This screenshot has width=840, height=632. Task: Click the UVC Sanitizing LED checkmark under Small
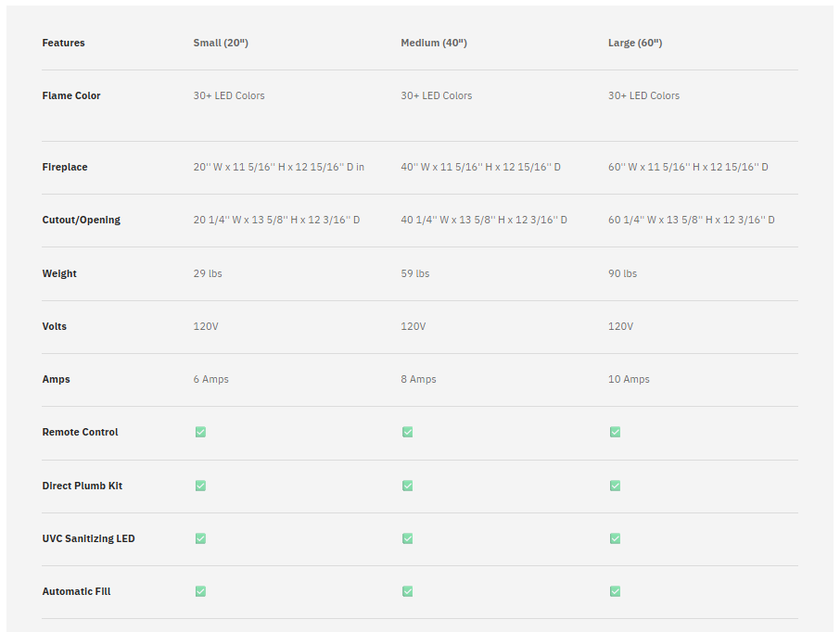tap(200, 538)
